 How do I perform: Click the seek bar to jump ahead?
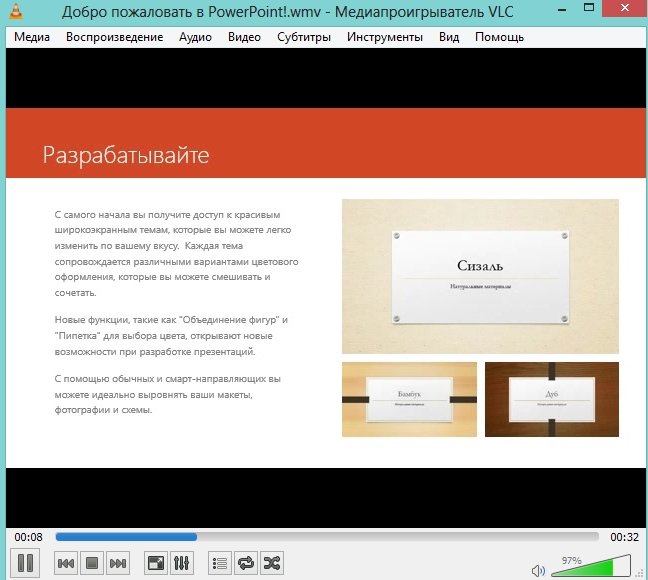point(400,537)
